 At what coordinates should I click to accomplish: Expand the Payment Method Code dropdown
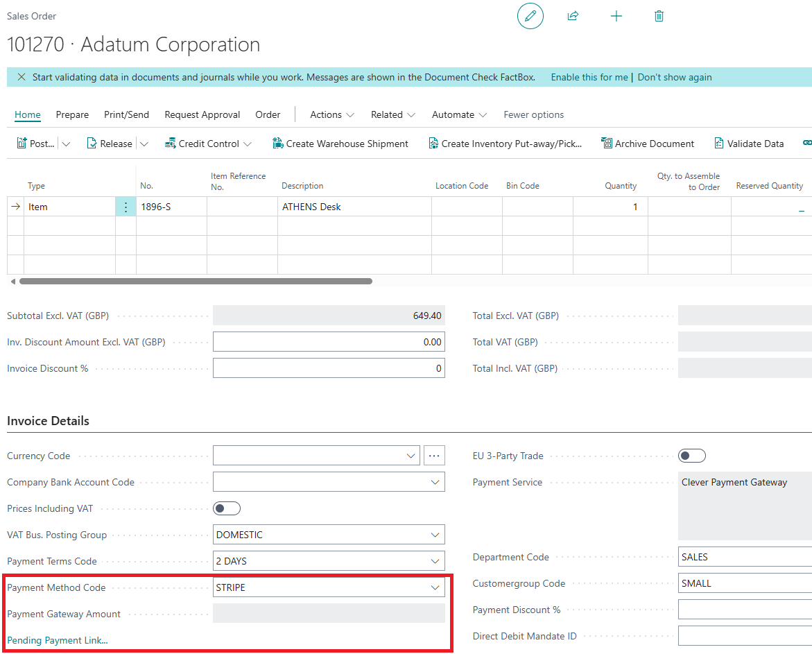pyautogui.click(x=435, y=587)
